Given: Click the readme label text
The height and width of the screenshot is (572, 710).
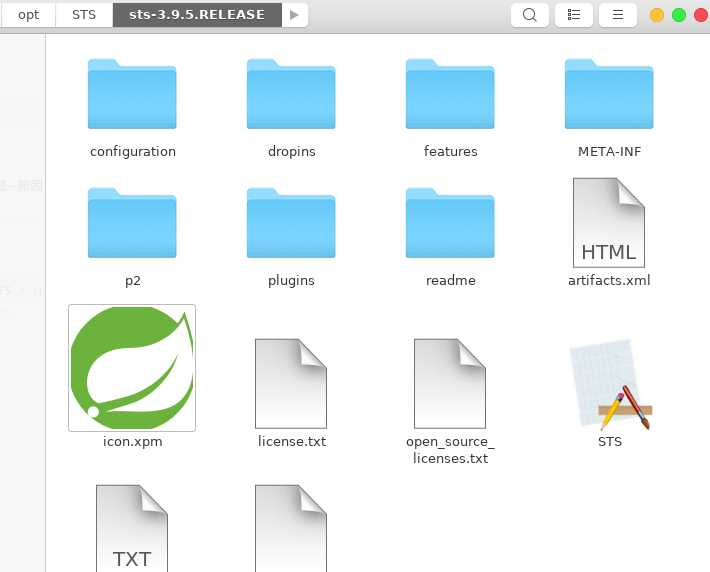Looking at the screenshot, I should (451, 280).
